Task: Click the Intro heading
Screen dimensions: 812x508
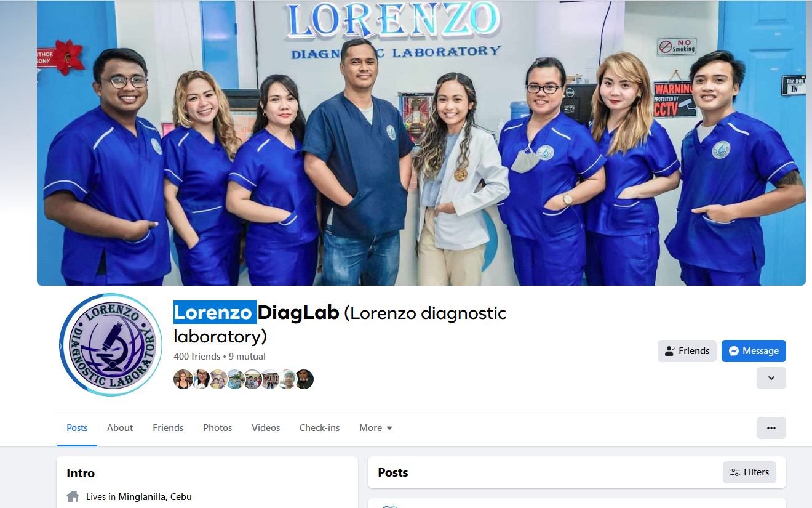Action: tap(81, 473)
